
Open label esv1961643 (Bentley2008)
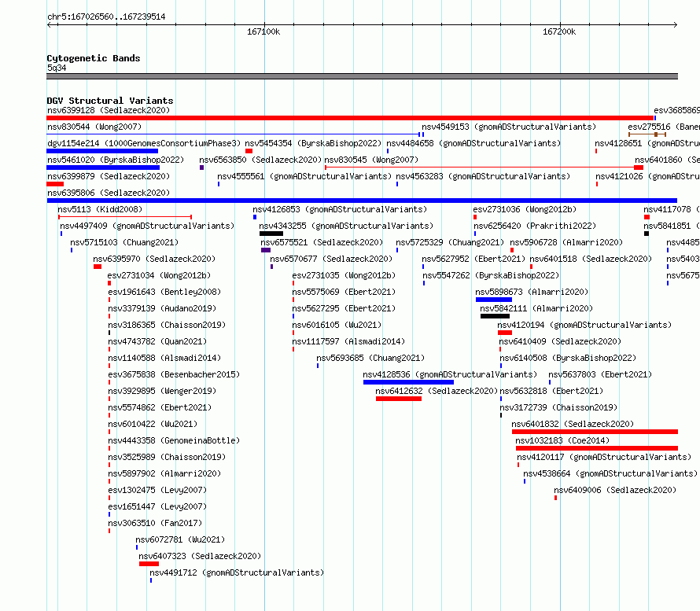(x=164, y=292)
